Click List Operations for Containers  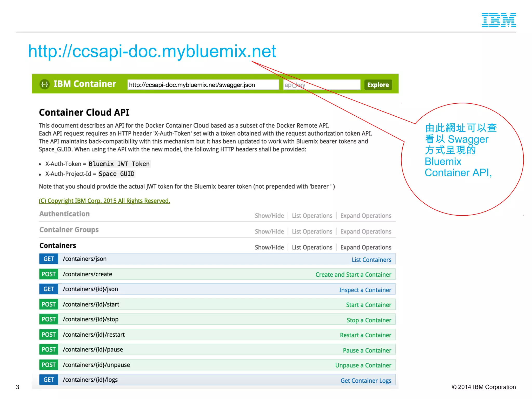[x=312, y=247]
